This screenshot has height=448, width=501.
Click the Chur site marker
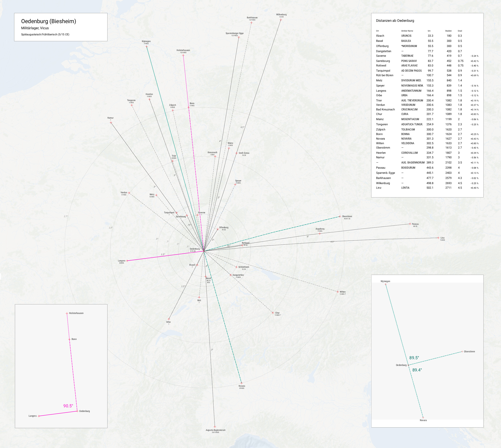(273, 313)
